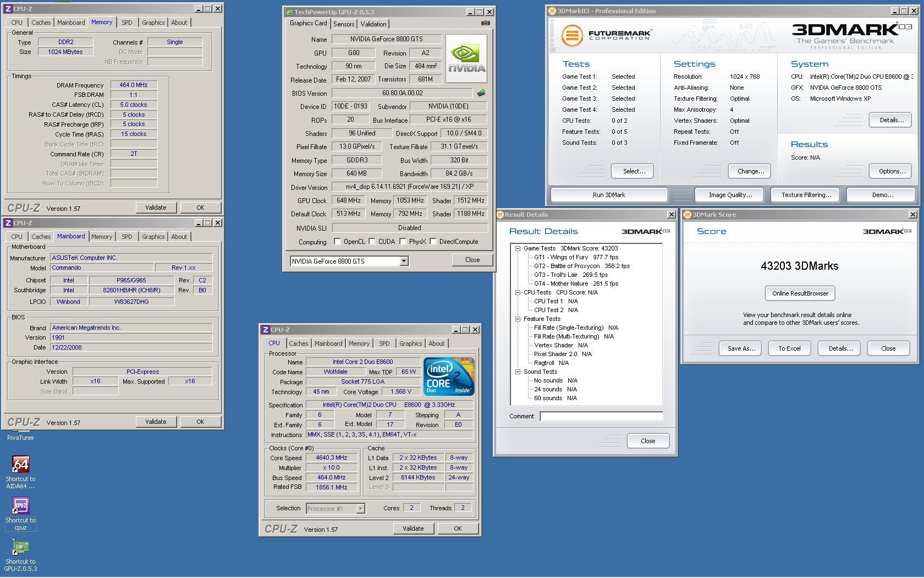Click the CPU-Z Memory window title icon
This screenshot has height=578, width=924.
coord(8,9)
